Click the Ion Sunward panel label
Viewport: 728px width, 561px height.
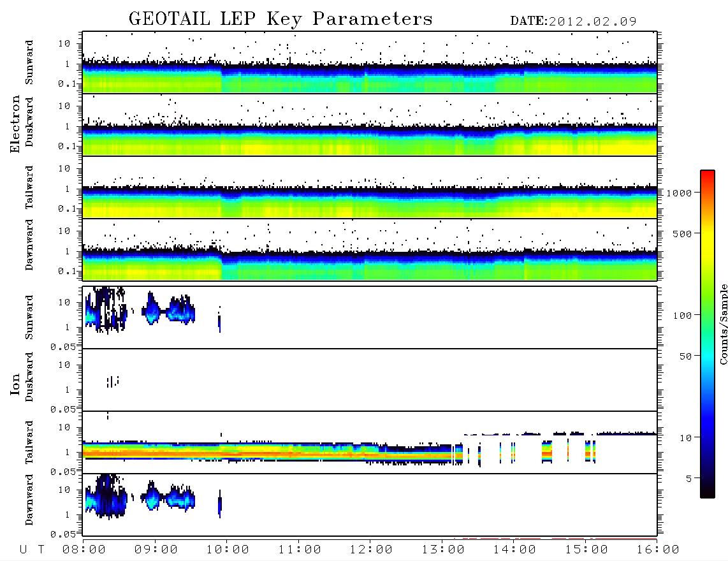(x=30, y=317)
